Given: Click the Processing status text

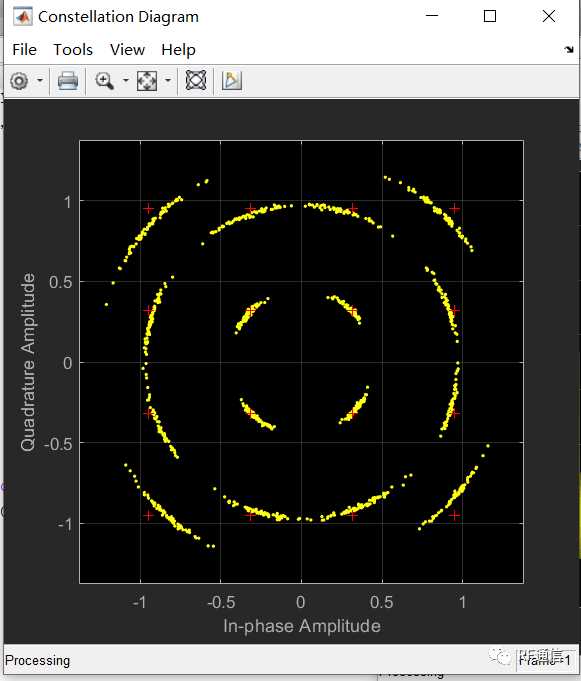Looking at the screenshot, I should (37, 661).
